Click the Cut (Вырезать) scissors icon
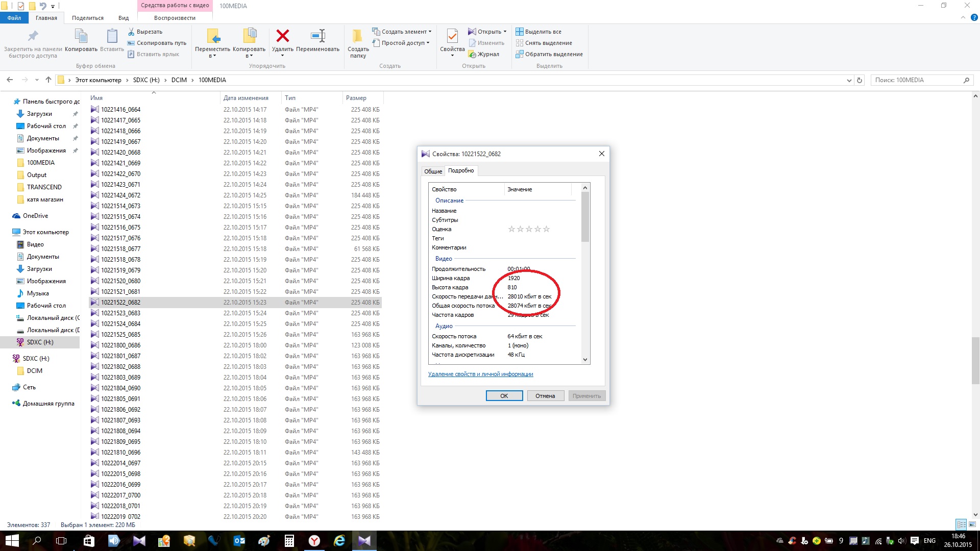Screen dimensions: 980x551 coord(131,32)
